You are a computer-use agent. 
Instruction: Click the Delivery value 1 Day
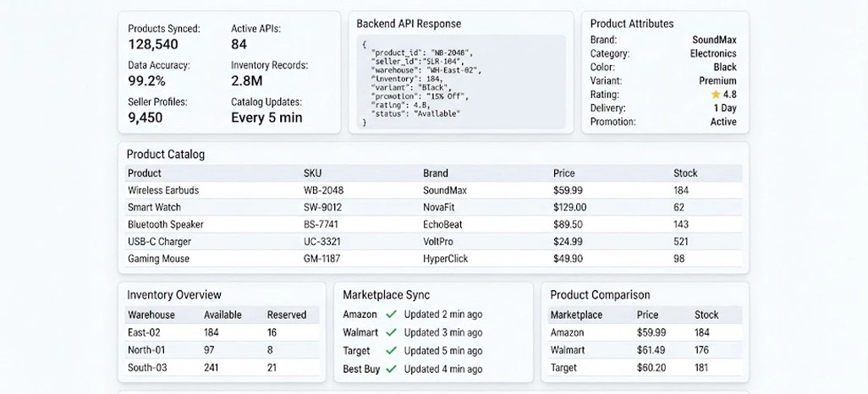(725, 108)
